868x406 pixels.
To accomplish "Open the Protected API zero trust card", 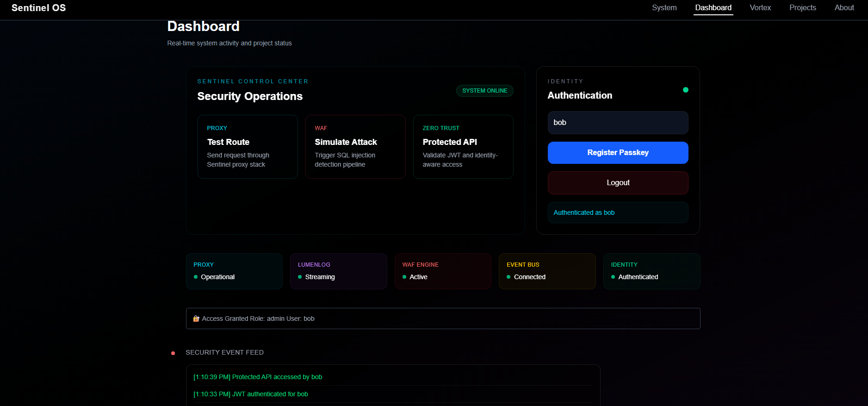I will [463, 147].
